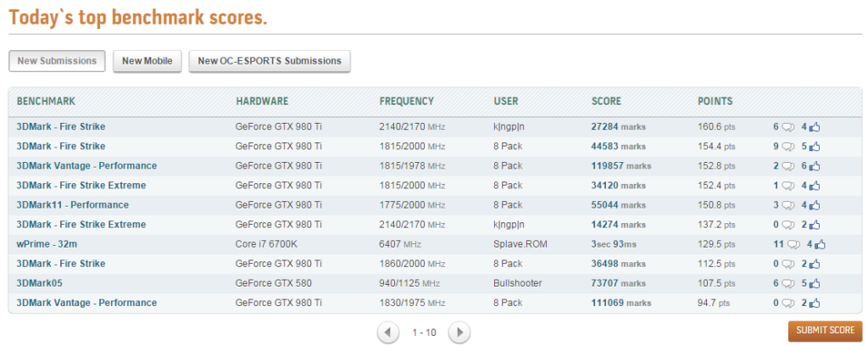Click the comment bubble icon for wPrime - 32m
This screenshot has width=868, height=346.
click(794, 244)
